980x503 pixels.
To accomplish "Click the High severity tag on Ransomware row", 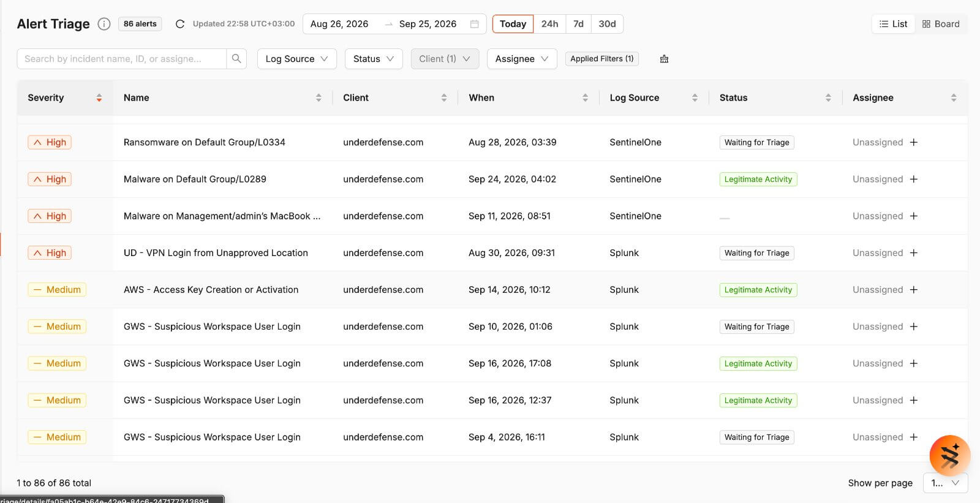I will (x=50, y=142).
